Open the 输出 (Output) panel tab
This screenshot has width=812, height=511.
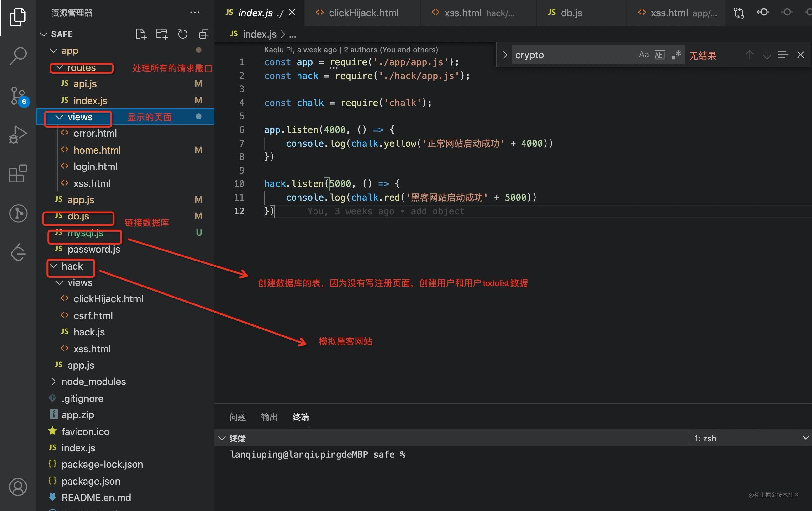click(269, 417)
